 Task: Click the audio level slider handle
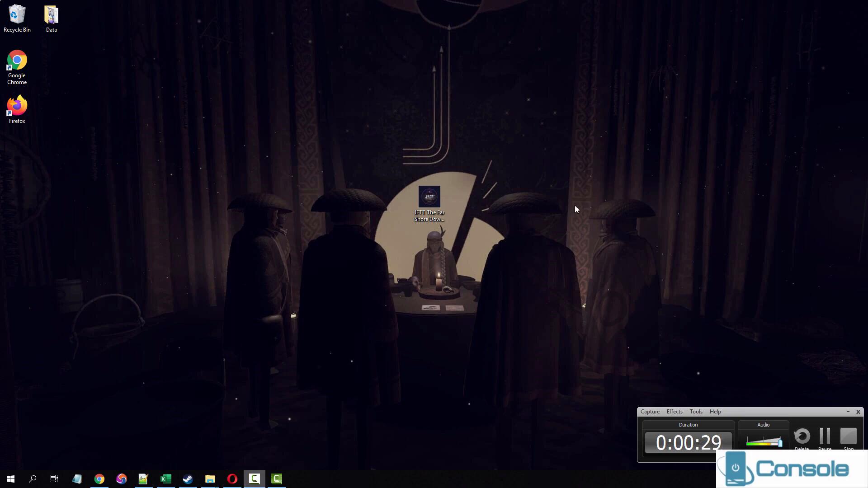(x=780, y=442)
